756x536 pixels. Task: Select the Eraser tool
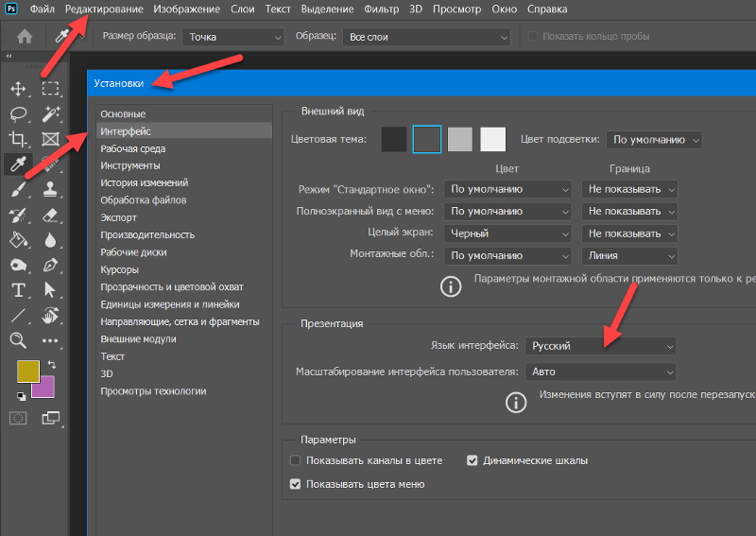pos(50,216)
